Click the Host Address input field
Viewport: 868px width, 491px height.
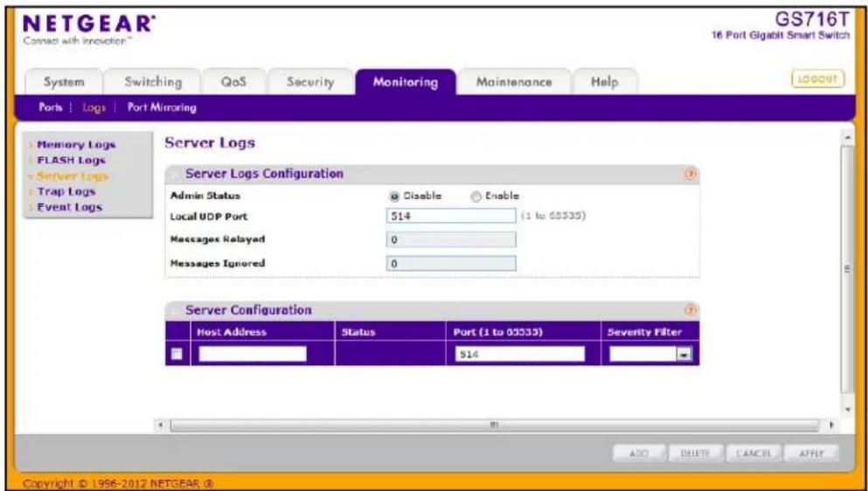click(252, 354)
